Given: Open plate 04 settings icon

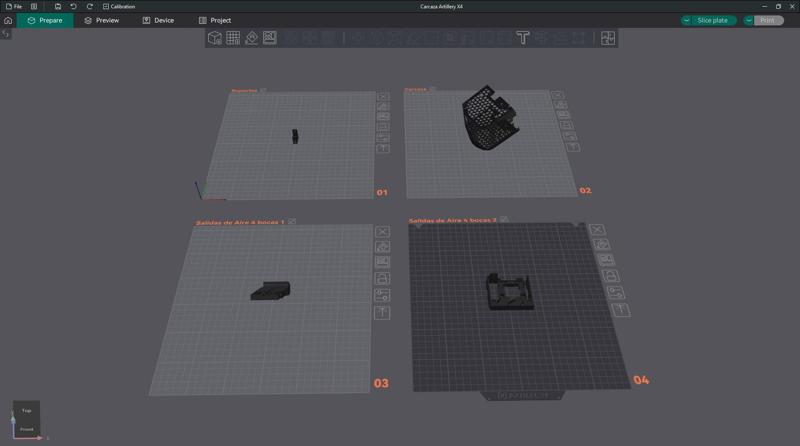Looking at the screenshot, I should [615, 292].
